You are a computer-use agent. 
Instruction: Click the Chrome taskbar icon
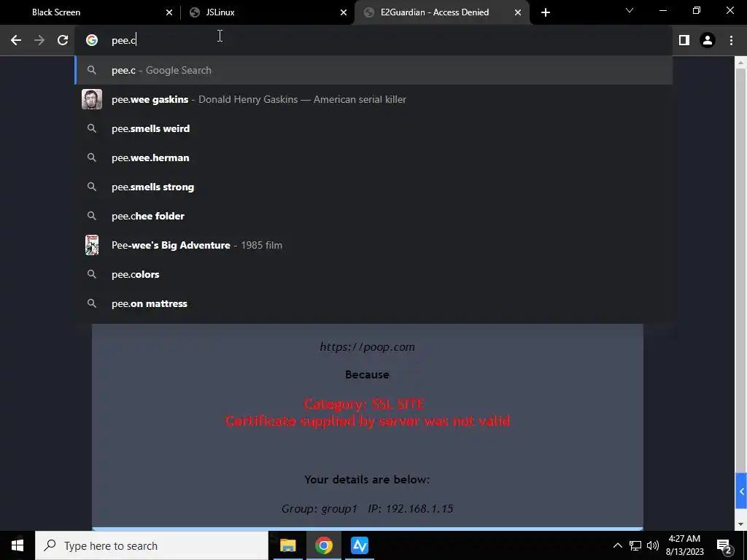[323, 545]
